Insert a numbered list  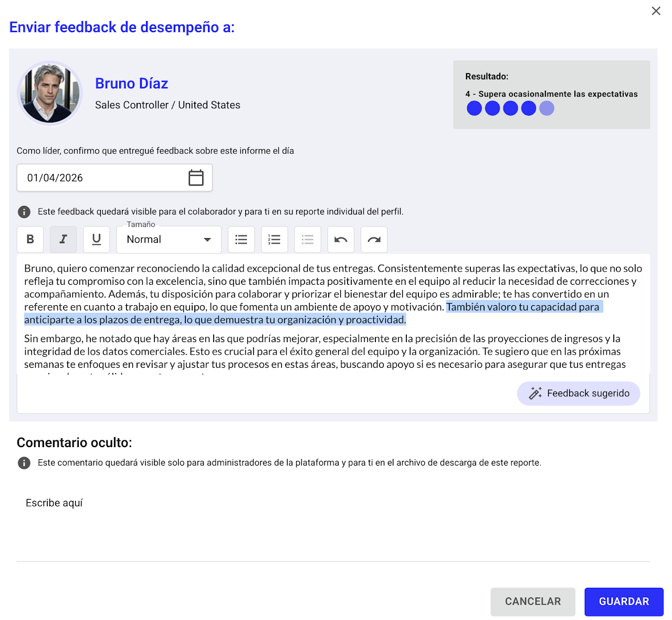pyautogui.click(x=275, y=240)
